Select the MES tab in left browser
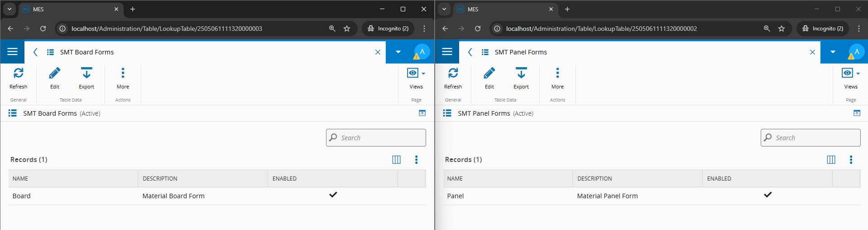Image resolution: width=868 pixels, height=230 pixels. coord(68,9)
